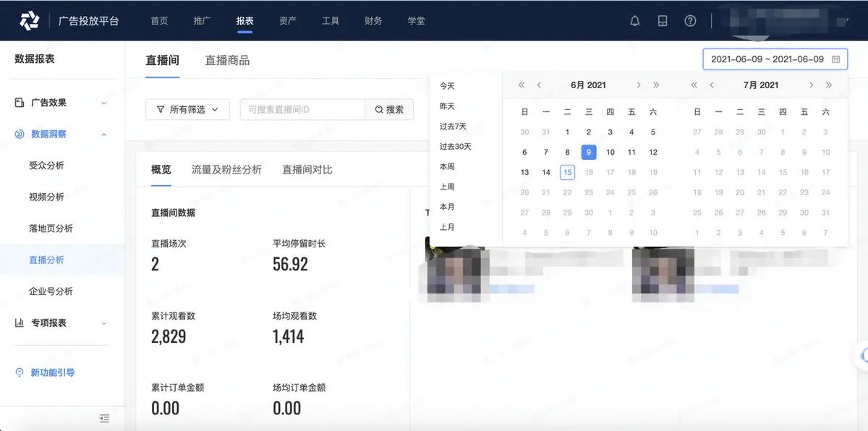Viewport: 868px width, 431px height.
Task: Open the notification bell
Action: point(635,21)
